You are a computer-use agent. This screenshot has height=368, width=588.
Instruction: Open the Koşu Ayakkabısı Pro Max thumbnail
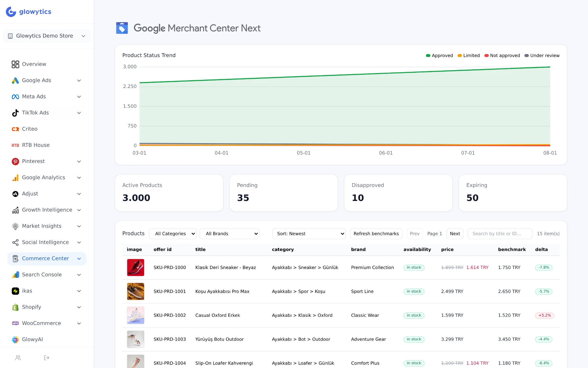(136, 292)
